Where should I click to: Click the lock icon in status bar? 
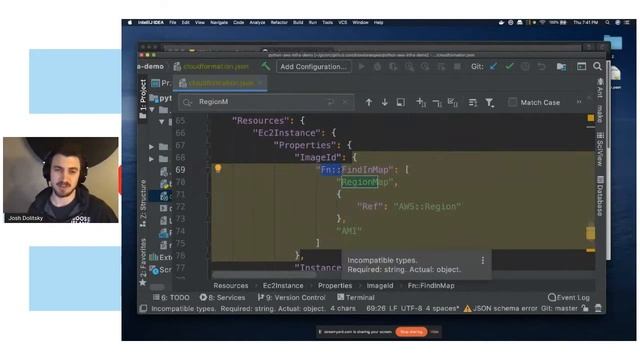pos(585,309)
